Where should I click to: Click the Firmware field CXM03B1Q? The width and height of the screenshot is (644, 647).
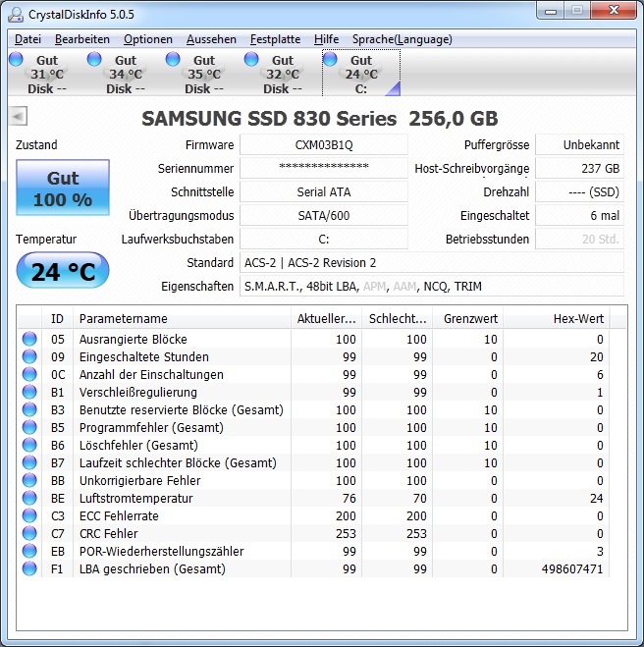(324, 145)
